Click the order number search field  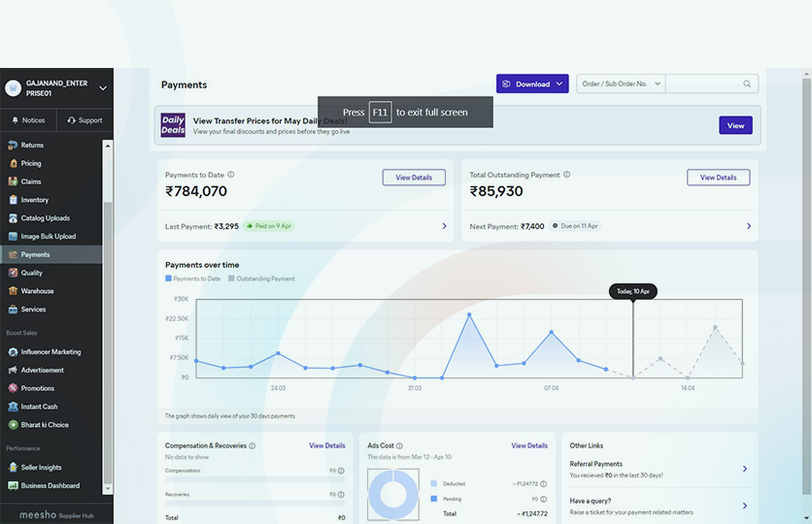703,84
